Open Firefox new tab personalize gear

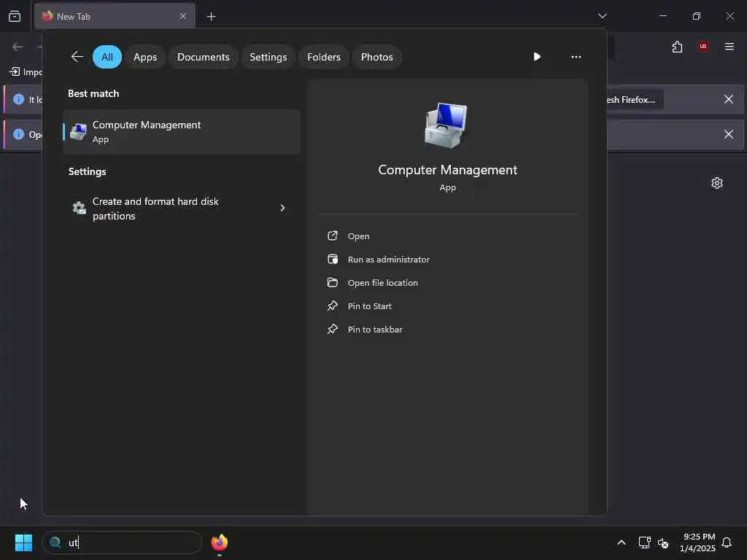point(717,183)
